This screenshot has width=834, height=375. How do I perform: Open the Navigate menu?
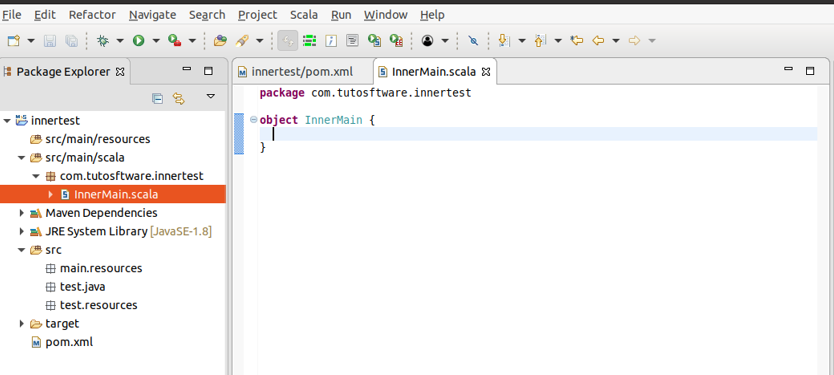(x=152, y=15)
